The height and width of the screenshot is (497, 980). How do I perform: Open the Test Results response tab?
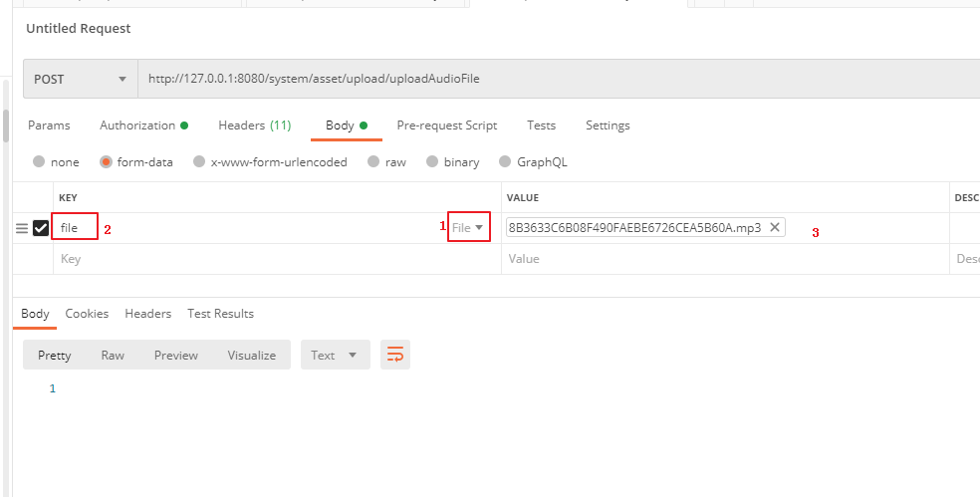[x=220, y=314]
